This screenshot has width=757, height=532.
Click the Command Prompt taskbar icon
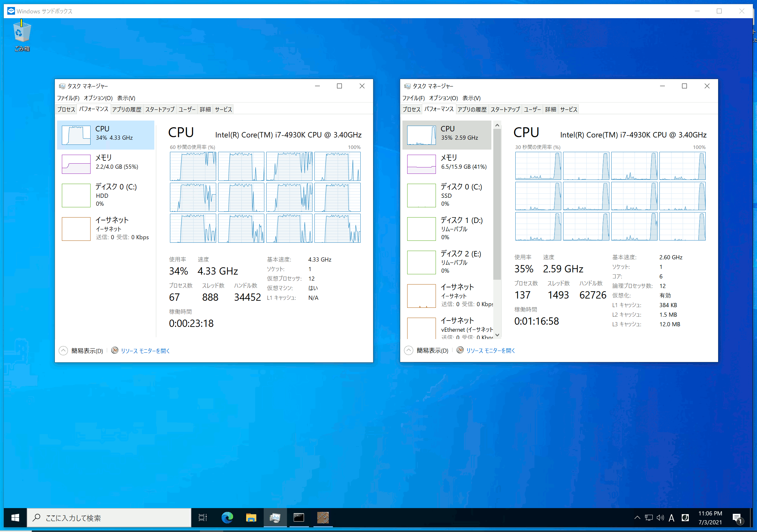pyautogui.click(x=299, y=517)
